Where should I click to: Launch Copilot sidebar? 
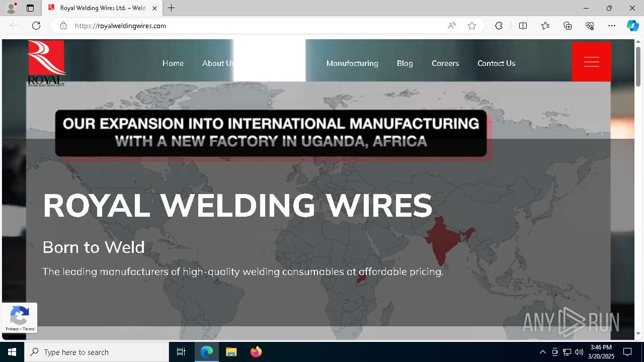tap(632, 26)
